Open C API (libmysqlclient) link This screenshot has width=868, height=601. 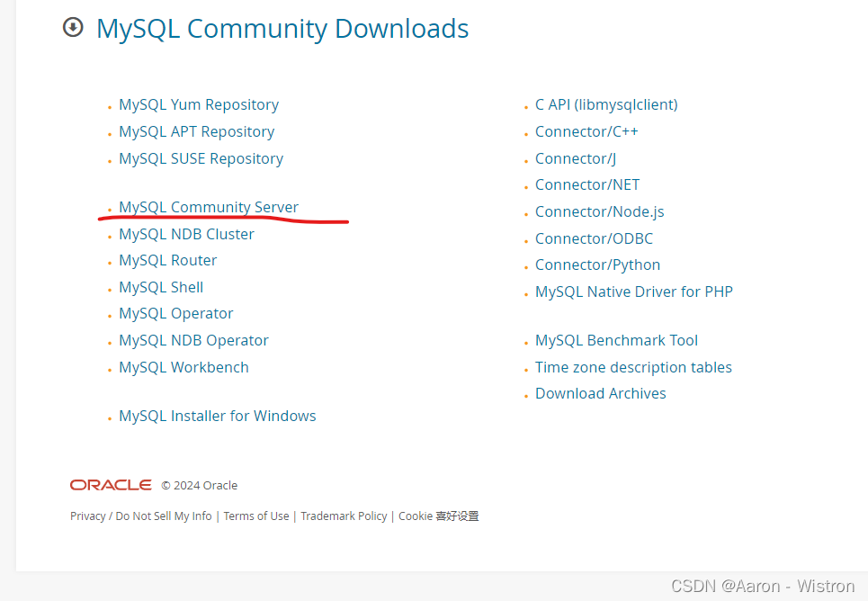click(x=606, y=104)
